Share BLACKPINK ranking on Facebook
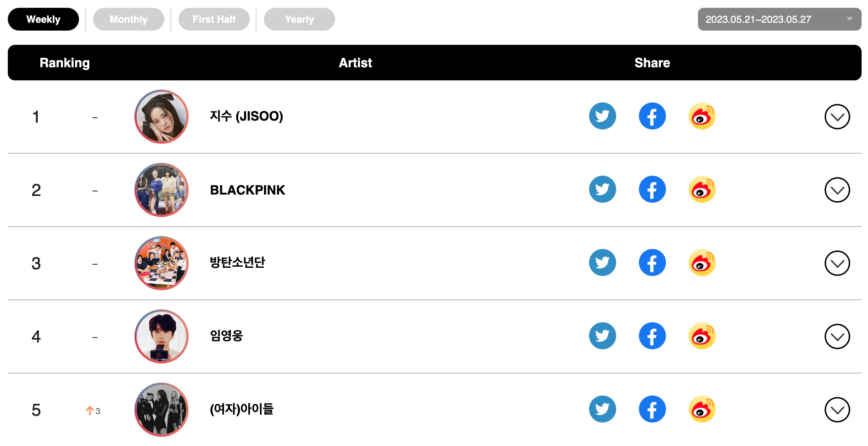The image size is (868, 446). click(652, 189)
